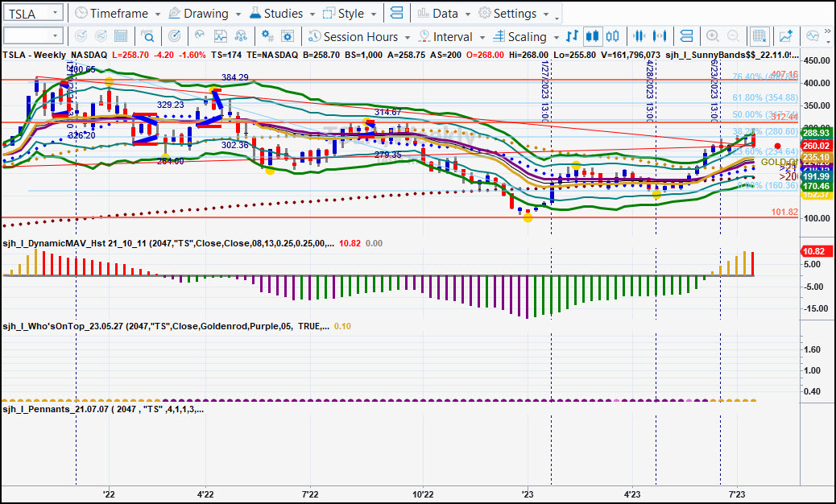Screen dimensions: 836x504
Task: Click the chart-in-page study icon
Action: [x=220, y=36]
